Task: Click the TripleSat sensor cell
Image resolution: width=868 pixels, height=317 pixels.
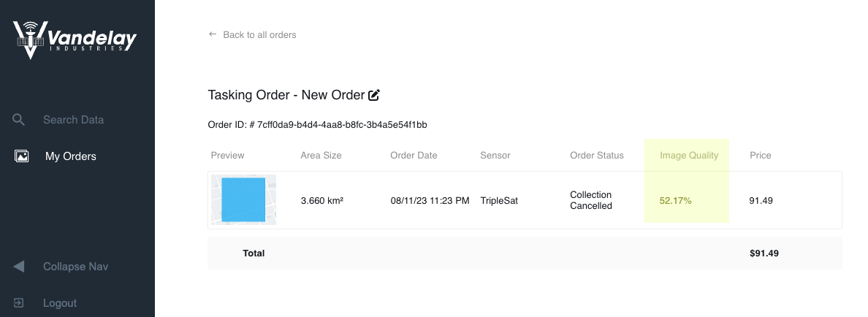Action: tap(499, 201)
